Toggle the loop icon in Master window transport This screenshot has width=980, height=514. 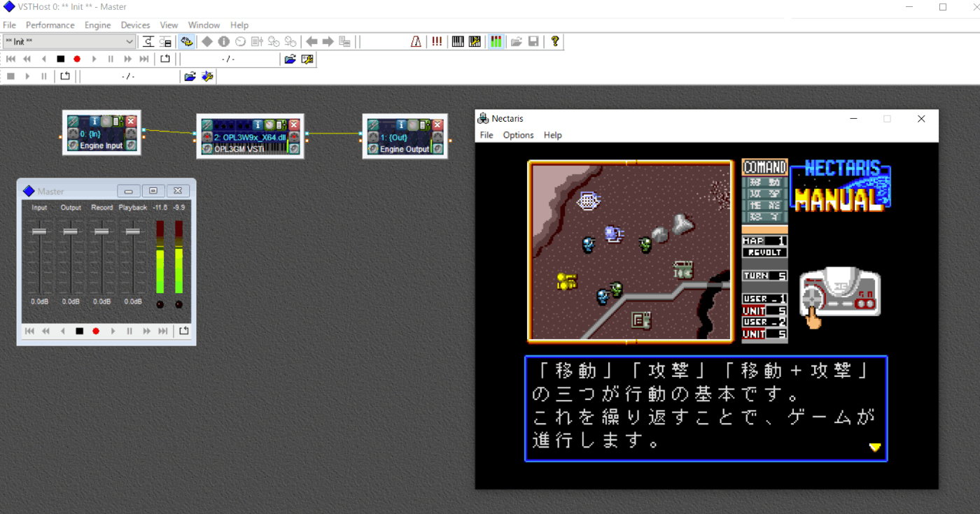(x=184, y=331)
